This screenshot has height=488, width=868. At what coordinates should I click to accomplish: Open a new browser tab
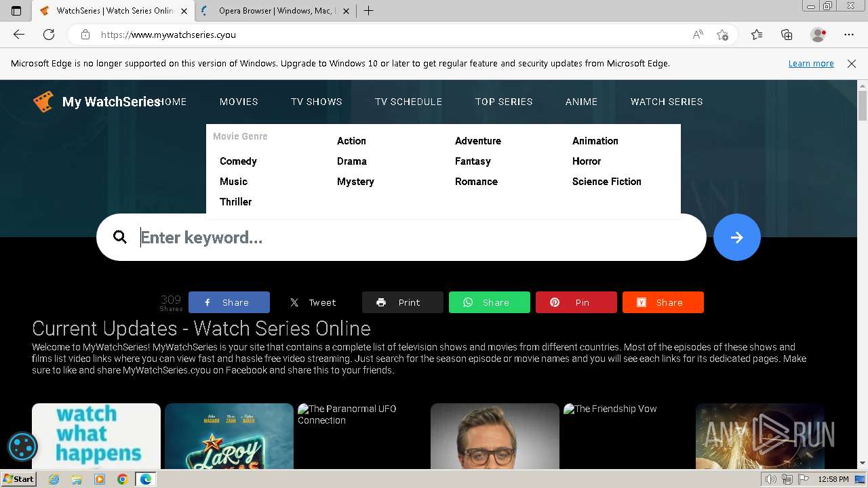[x=368, y=11]
